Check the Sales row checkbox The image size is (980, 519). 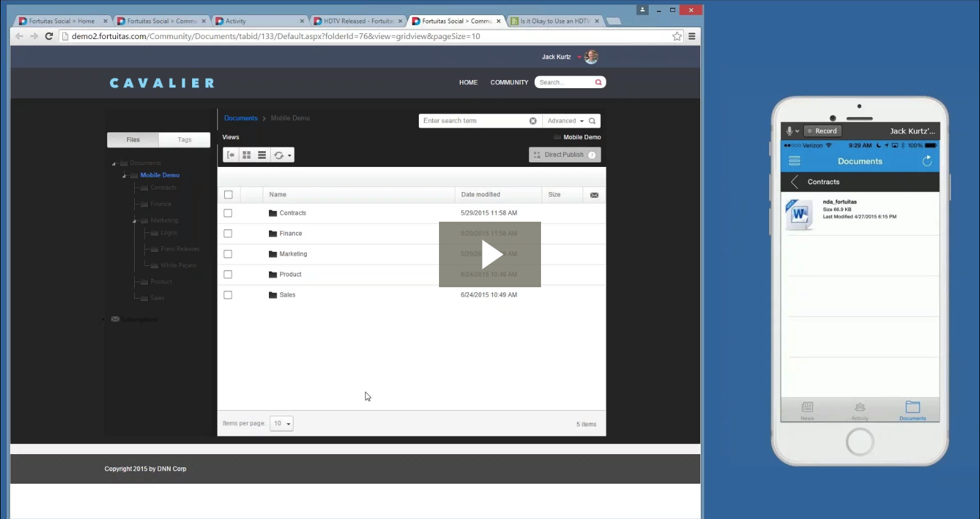(228, 295)
